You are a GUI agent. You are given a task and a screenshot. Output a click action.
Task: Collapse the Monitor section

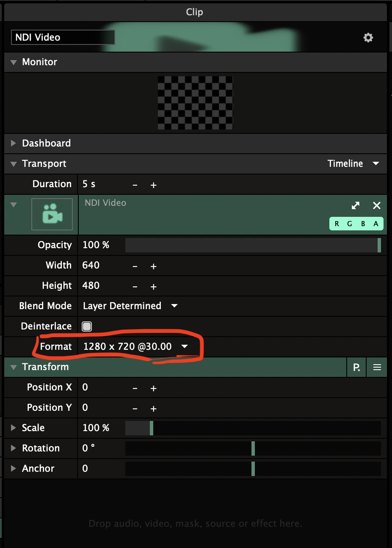pos(14,62)
